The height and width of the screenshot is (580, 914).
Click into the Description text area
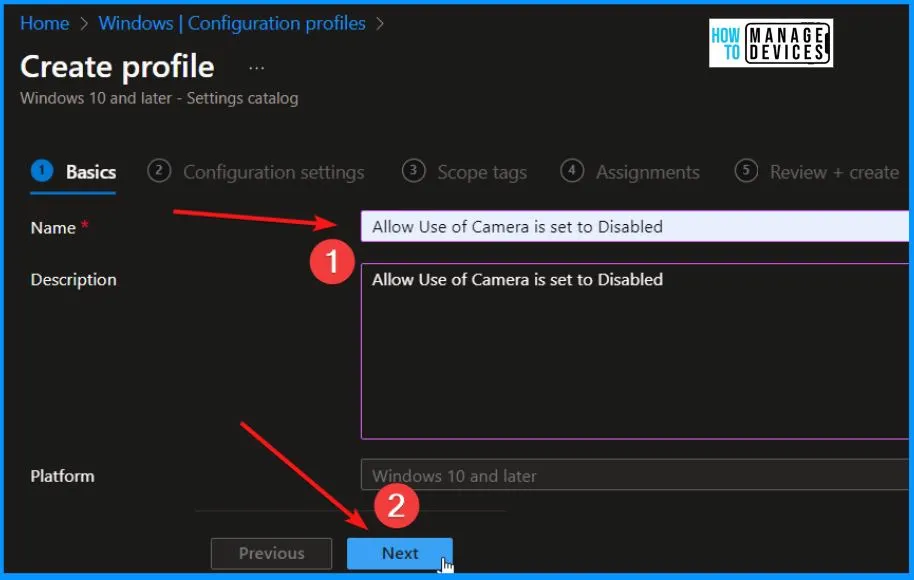[635, 351]
